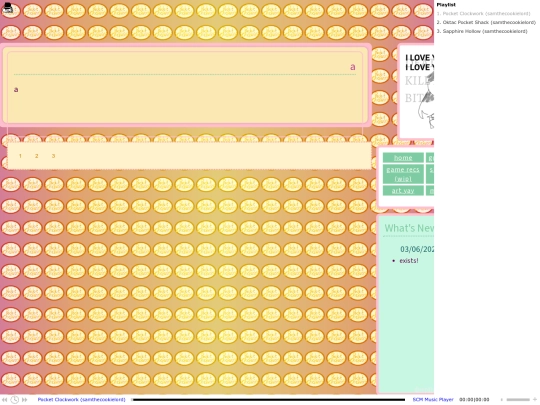Image resolution: width=540 pixels, height=405 pixels.
Task: Click the 03/06 date entry
Action: coord(417,249)
